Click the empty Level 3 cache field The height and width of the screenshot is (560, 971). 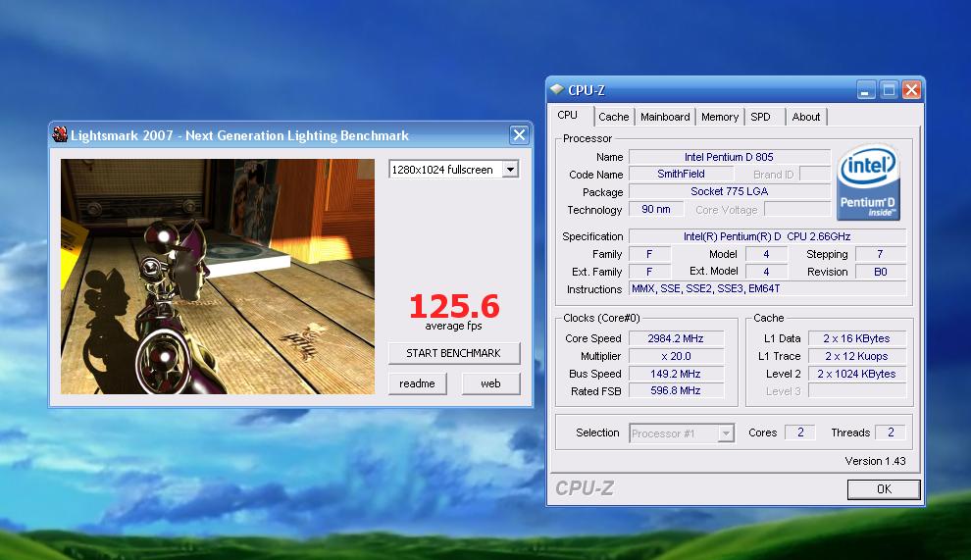pyautogui.click(x=856, y=391)
